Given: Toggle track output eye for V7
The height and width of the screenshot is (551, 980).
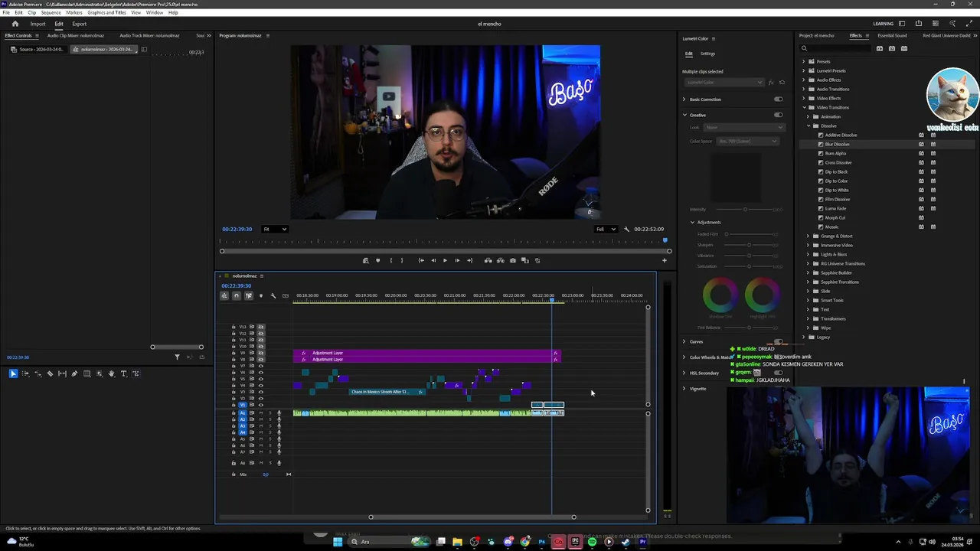Looking at the screenshot, I should (x=260, y=366).
